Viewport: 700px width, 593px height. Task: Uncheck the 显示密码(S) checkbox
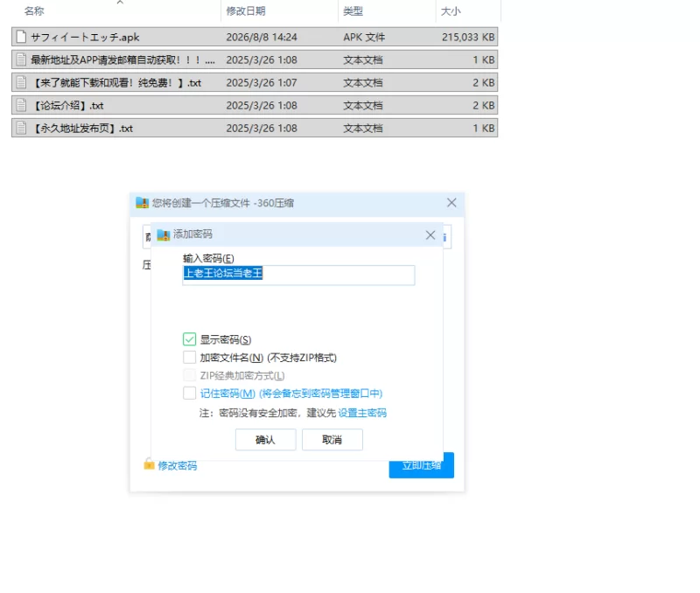click(189, 339)
